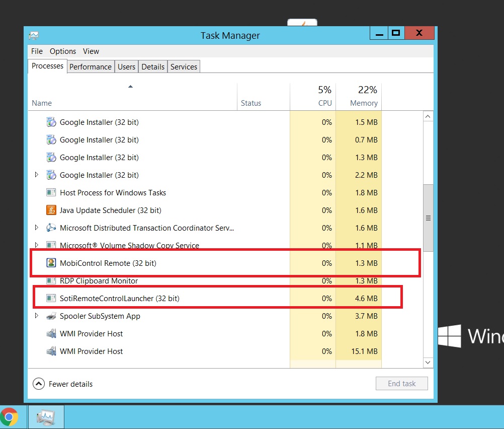Expand the fourth Google Installer process group
The height and width of the screenshot is (429, 504).
(36, 175)
